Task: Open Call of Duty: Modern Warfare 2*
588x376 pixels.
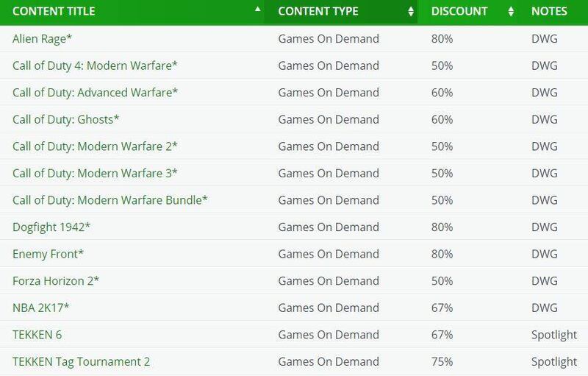Action: (95, 146)
